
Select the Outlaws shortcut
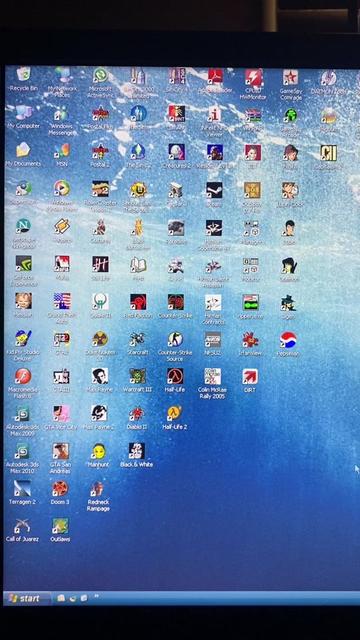click(60, 526)
